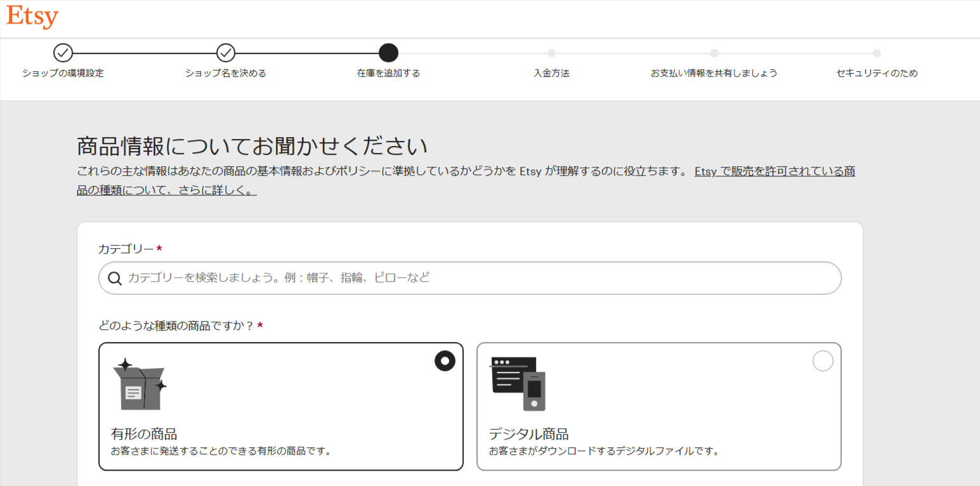Viewport: 980px width, 486px height.
Task: Open the 在庫を追加する step label
Action: [388, 73]
